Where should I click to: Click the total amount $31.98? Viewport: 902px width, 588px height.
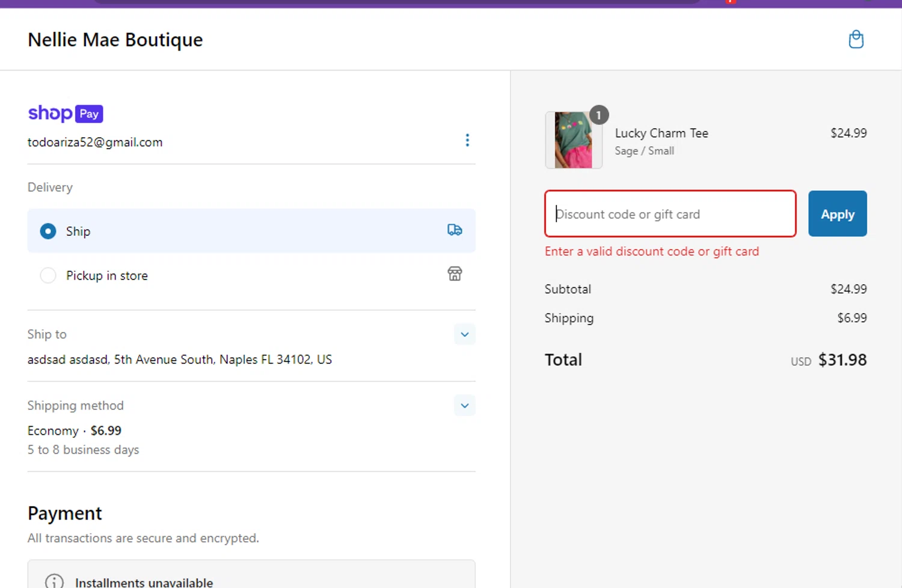pos(842,360)
